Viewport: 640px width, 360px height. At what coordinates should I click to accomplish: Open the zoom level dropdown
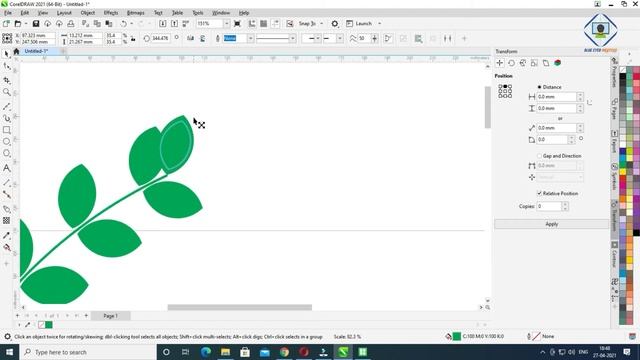tap(227, 24)
